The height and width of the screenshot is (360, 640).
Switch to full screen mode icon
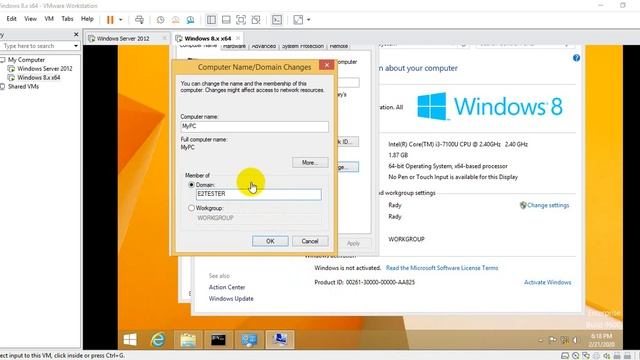pos(241,20)
